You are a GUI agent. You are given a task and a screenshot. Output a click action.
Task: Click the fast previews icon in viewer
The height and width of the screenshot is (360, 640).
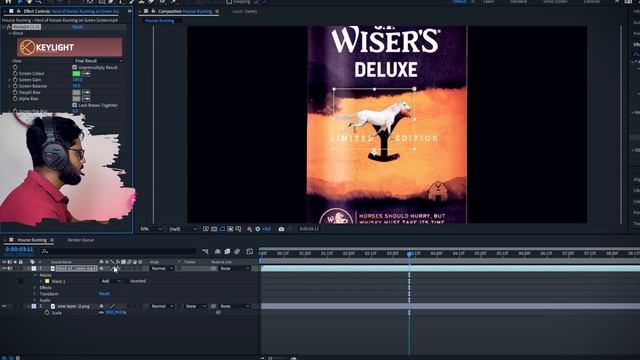click(x=206, y=229)
